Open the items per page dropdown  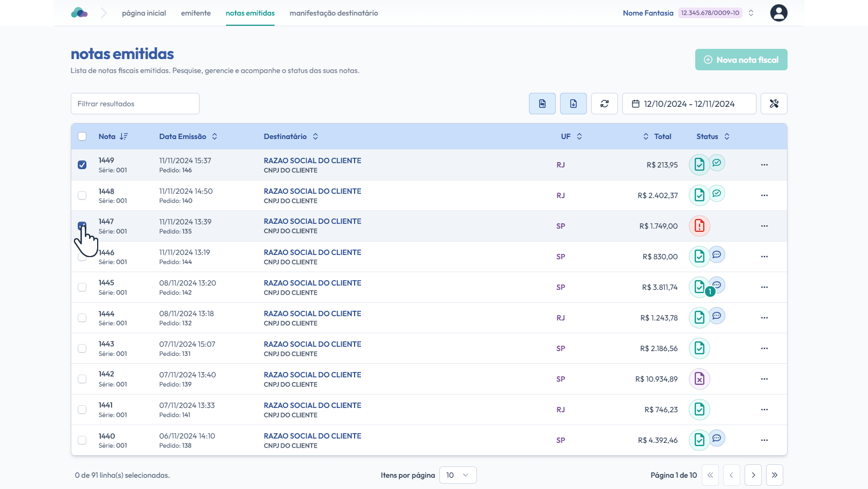(x=458, y=475)
